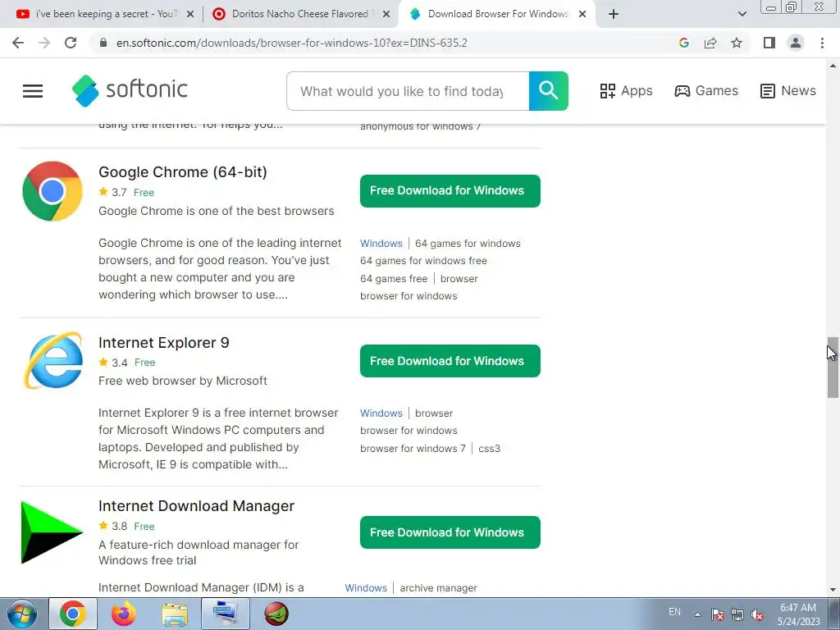Image resolution: width=840 pixels, height=630 pixels.
Task: Open the tab search dropdown arrow
Action: coord(742,14)
